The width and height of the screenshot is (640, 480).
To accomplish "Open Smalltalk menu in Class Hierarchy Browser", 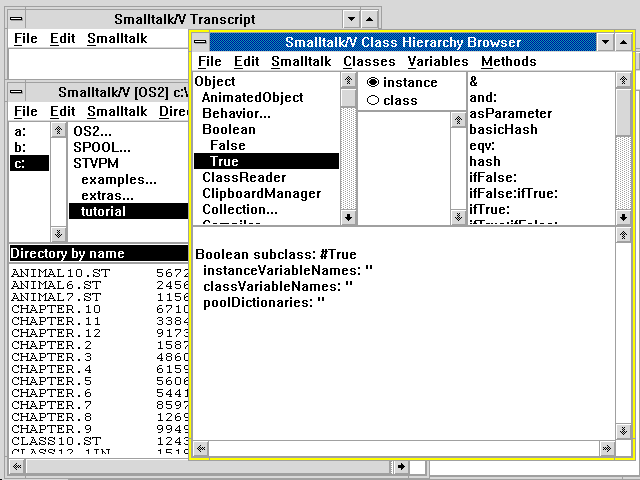I will (x=301, y=61).
